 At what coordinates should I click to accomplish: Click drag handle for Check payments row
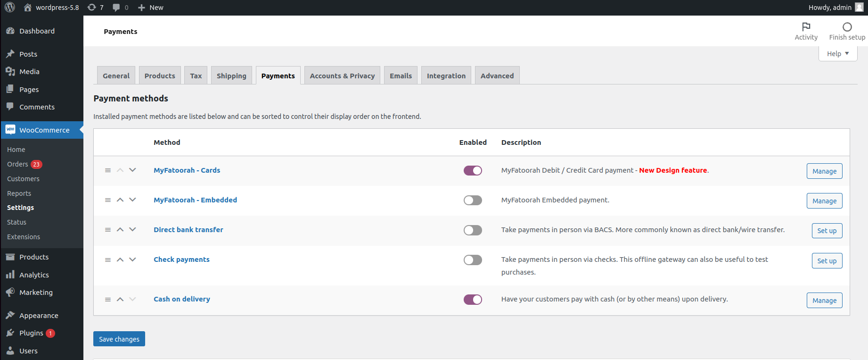108,260
